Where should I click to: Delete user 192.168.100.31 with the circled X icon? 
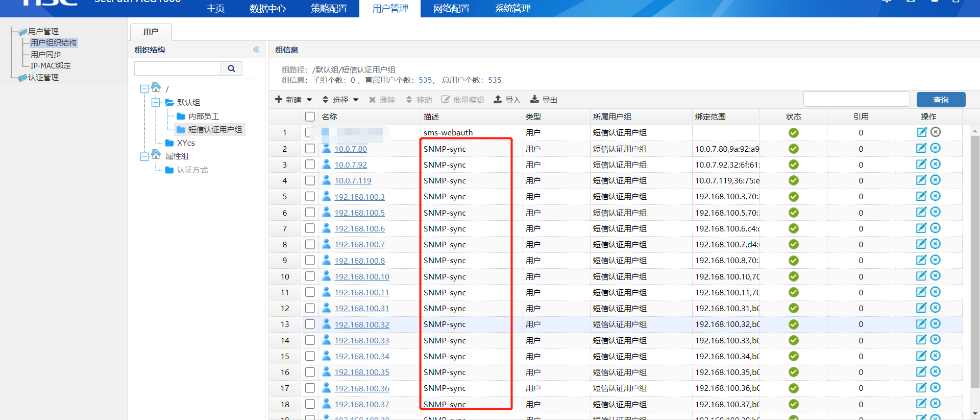pyautogui.click(x=935, y=308)
